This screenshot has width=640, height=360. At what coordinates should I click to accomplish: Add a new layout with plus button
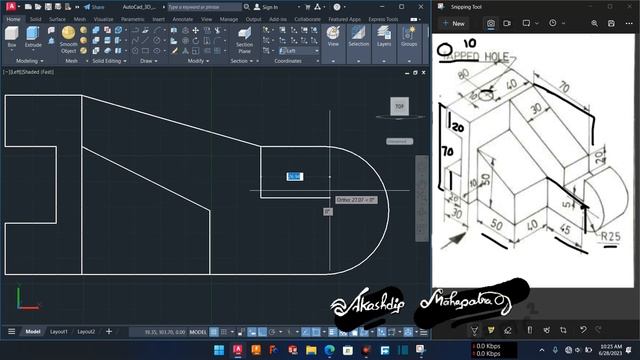click(x=109, y=331)
